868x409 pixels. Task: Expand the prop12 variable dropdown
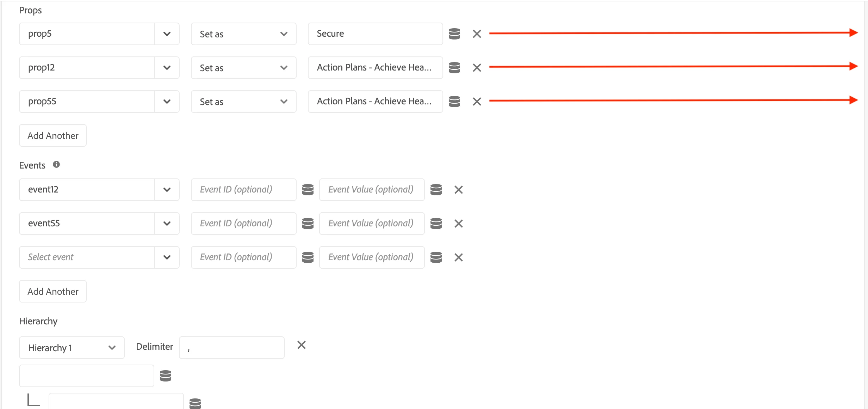[x=167, y=68]
